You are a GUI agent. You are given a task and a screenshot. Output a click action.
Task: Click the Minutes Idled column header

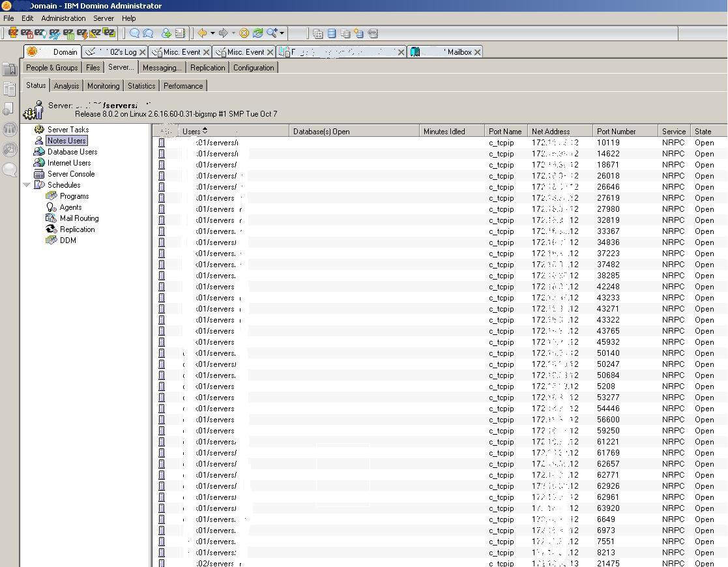point(452,132)
